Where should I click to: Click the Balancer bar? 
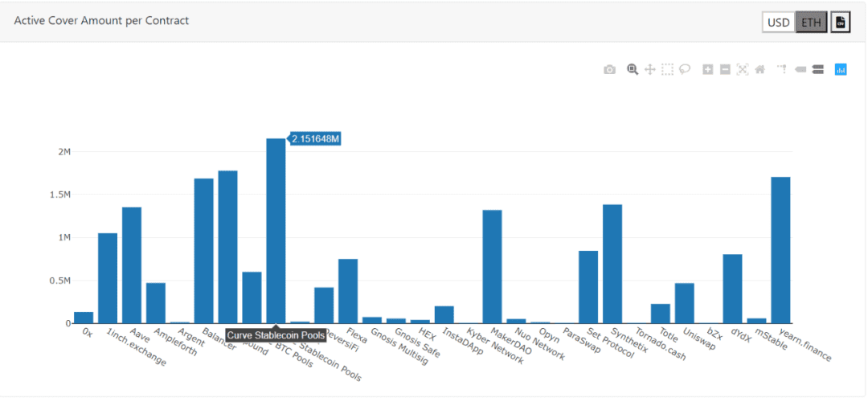point(203,251)
